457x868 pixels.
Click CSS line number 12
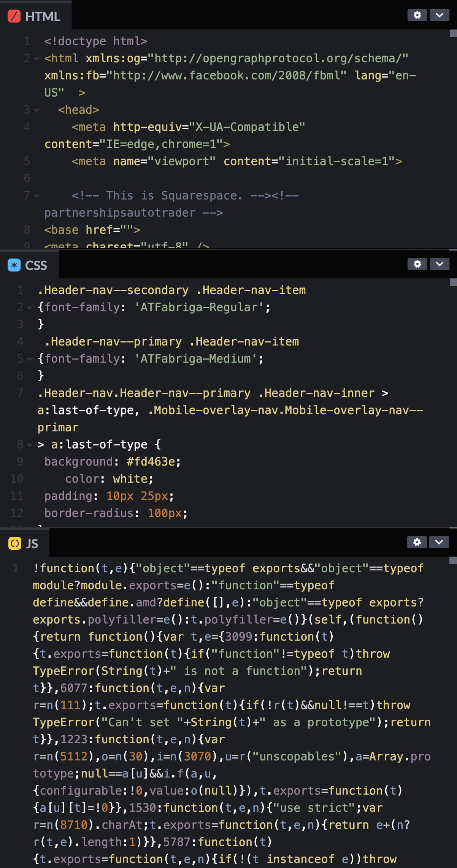[x=17, y=513]
